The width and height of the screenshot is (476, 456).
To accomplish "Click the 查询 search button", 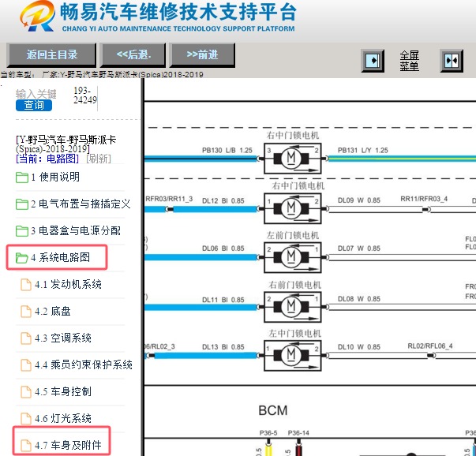I will pos(34,105).
